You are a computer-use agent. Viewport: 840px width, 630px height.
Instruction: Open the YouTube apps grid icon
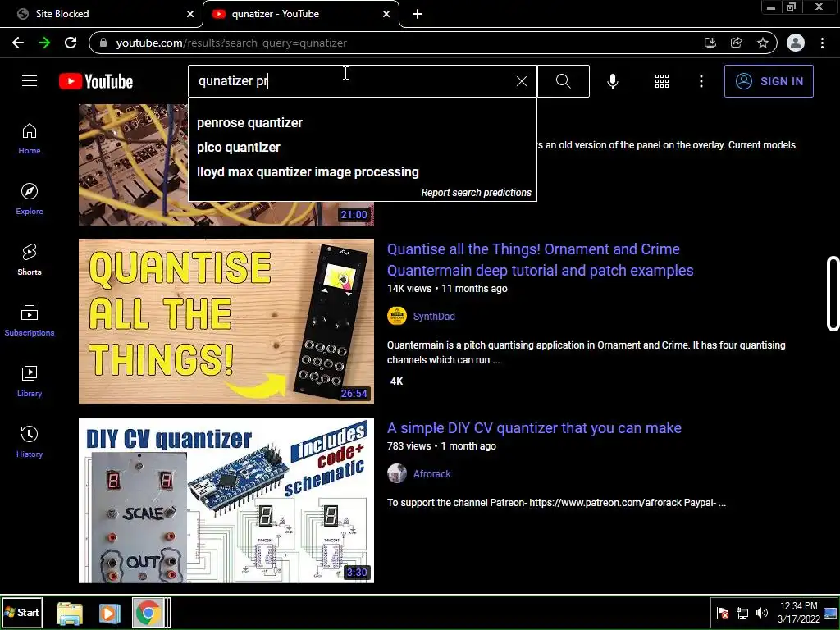[x=662, y=81]
